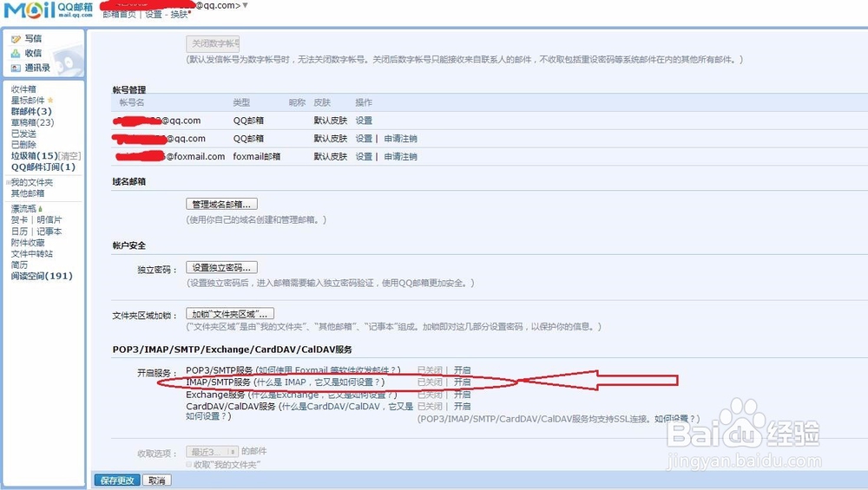Click the bottle icon beside 漂流瓶
Screen dimensions: 868x490
point(41,209)
